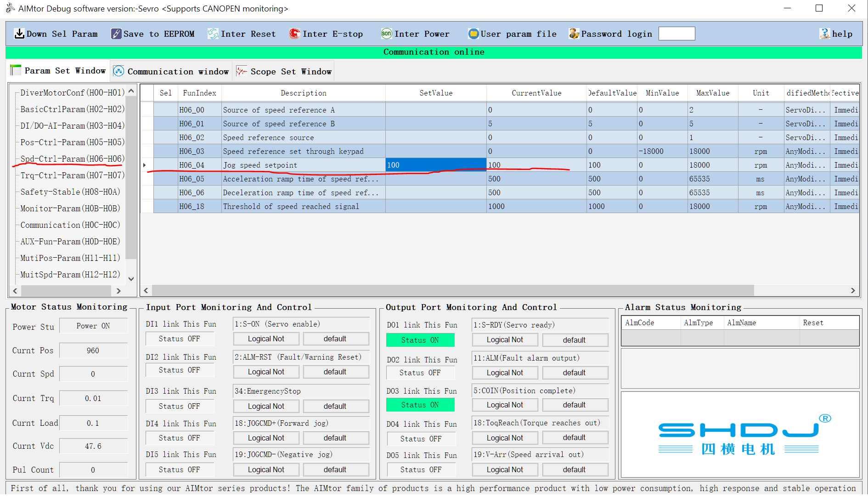Click the Down Sel Param download icon
The image size is (868, 497).
[x=19, y=34]
